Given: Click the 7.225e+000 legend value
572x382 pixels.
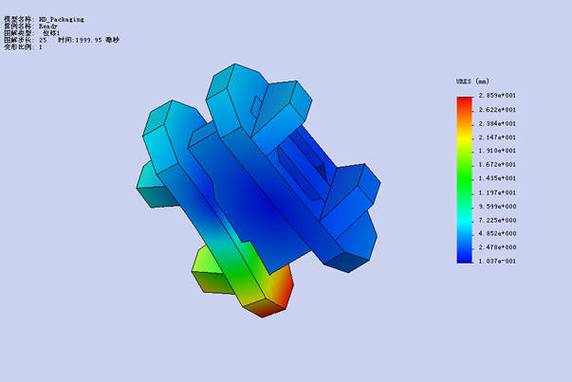Looking at the screenshot, I should pos(497,220).
